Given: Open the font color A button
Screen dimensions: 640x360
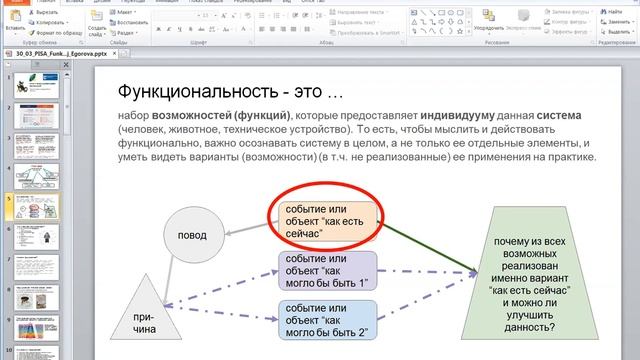Looking at the screenshot, I should pyautogui.click(x=244, y=29).
